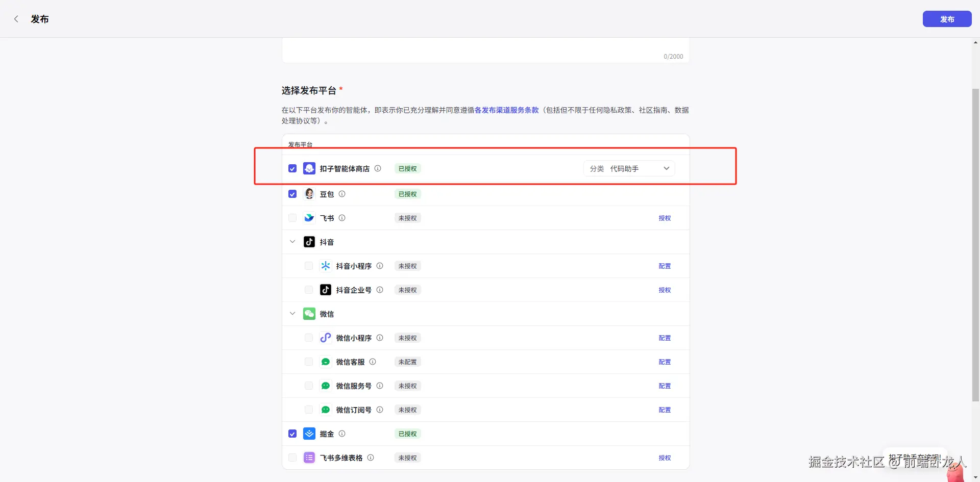Click 配置 link for 微信小程序
The height and width of the screenshot is (482, 980).
665,338
